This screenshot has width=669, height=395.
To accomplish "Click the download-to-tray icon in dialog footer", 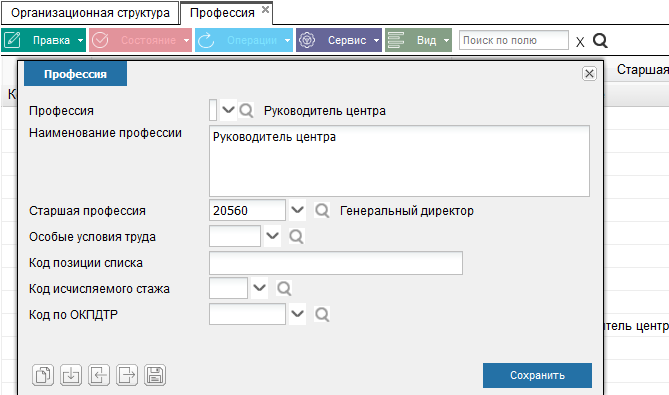I will [71, 375].
